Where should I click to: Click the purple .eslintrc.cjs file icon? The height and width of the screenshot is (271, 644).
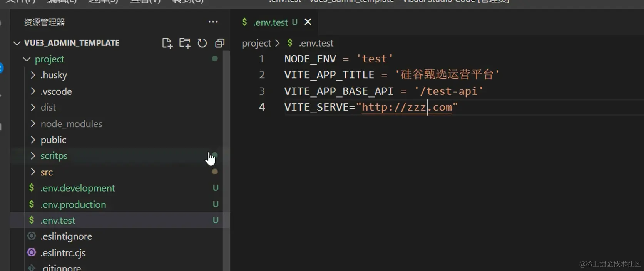(32, 252)
